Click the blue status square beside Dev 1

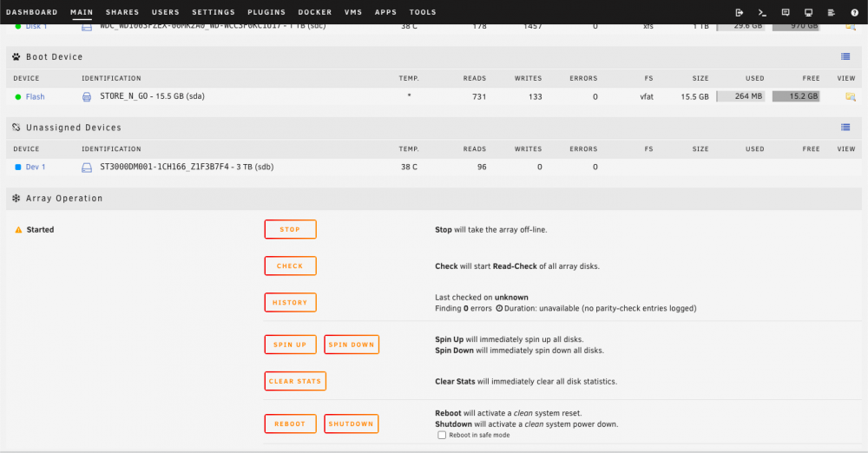pyautogui.click(x=17, y=167)
